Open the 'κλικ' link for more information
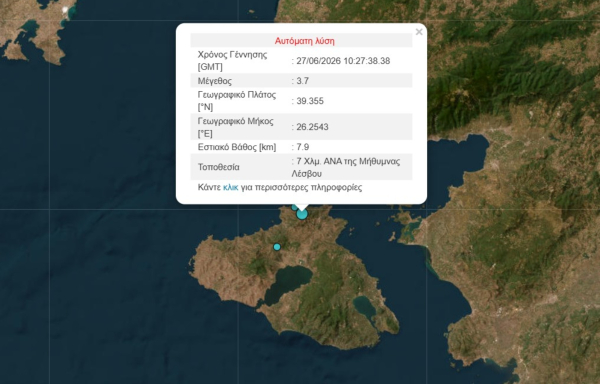This screenshot has height=384, width=600. click(230, 187)
